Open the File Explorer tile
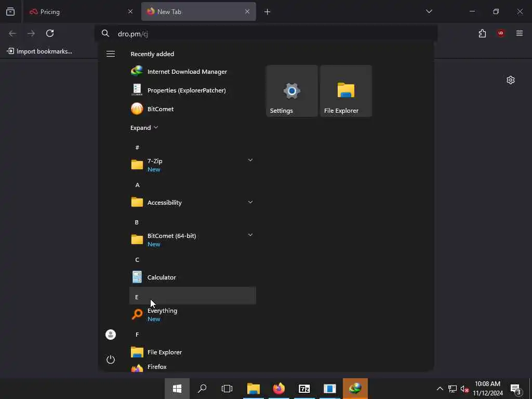Image resolution: width=532 pixels, height=399 pixels. pos(346,91)
